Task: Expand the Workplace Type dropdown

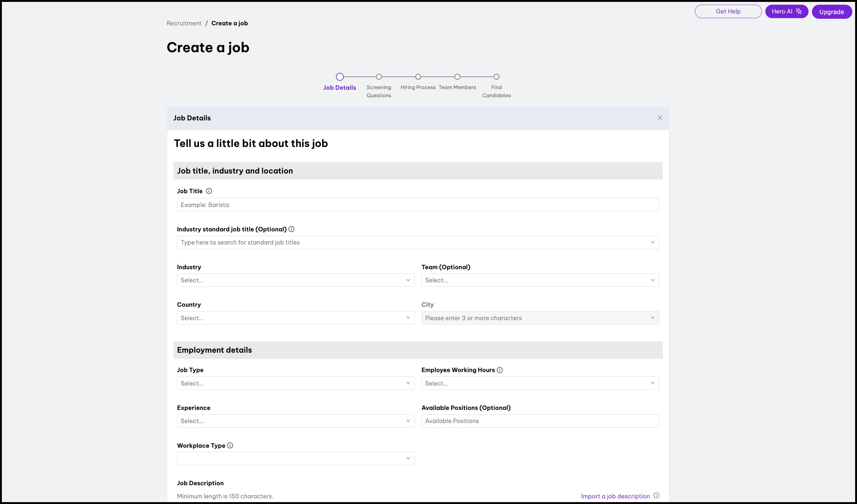Action: point(295,458)
